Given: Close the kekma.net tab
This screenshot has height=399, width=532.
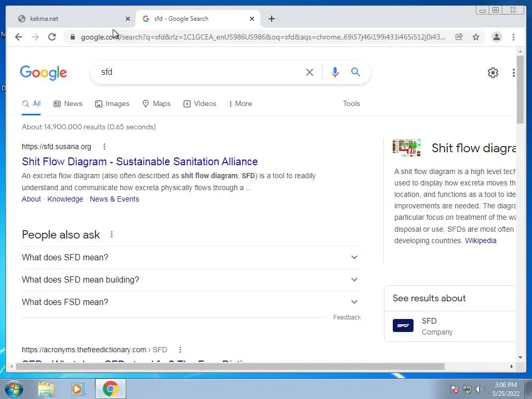Looking at the screenshot, I should (128, 19).
